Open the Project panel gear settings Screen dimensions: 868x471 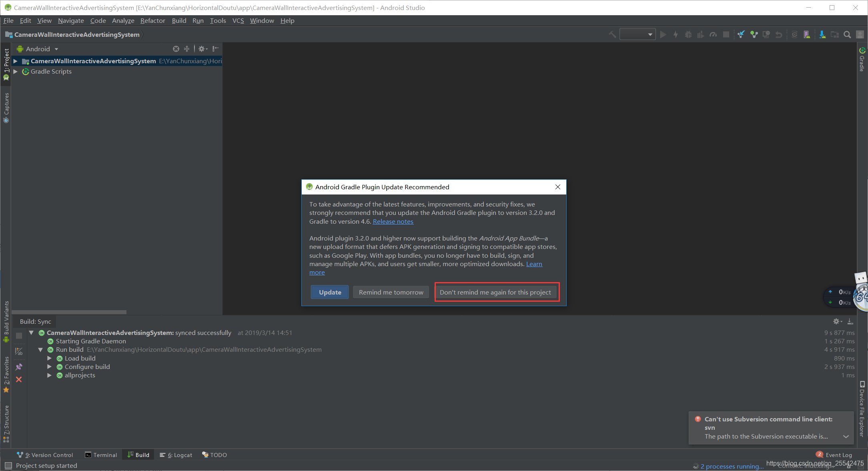pos(202,49)
